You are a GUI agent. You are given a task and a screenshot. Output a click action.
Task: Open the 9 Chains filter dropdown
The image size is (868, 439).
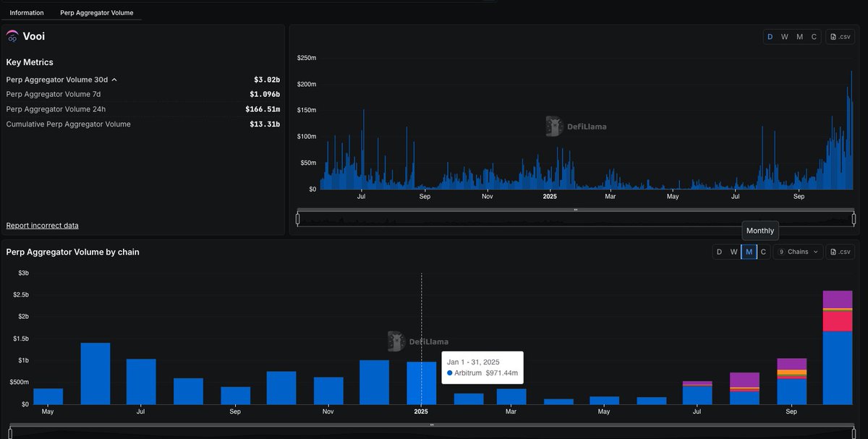coord(799,252)
